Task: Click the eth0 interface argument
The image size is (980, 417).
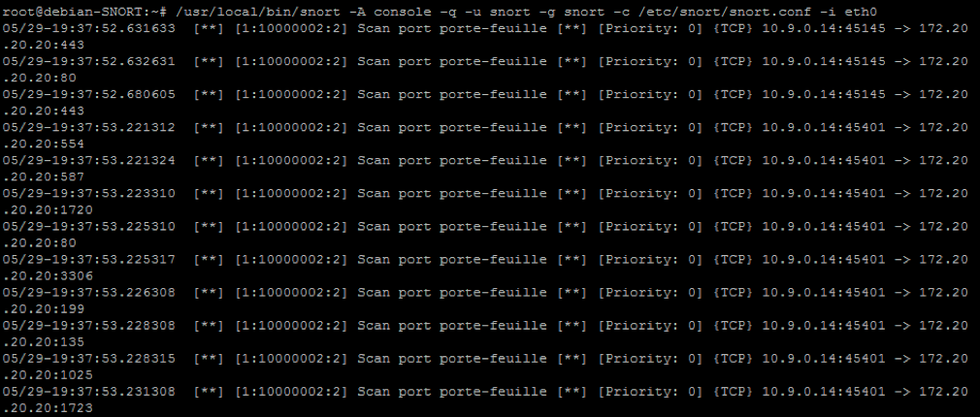Action: (861, 12)
